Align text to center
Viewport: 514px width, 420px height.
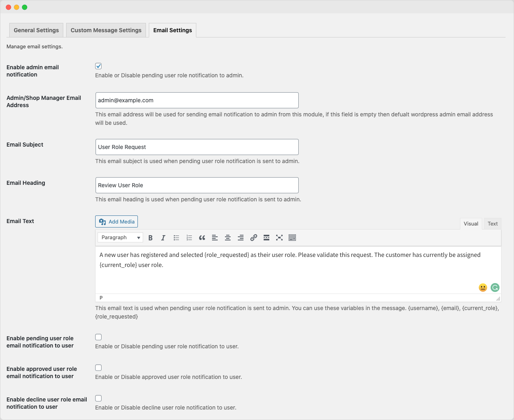[228, 238]
